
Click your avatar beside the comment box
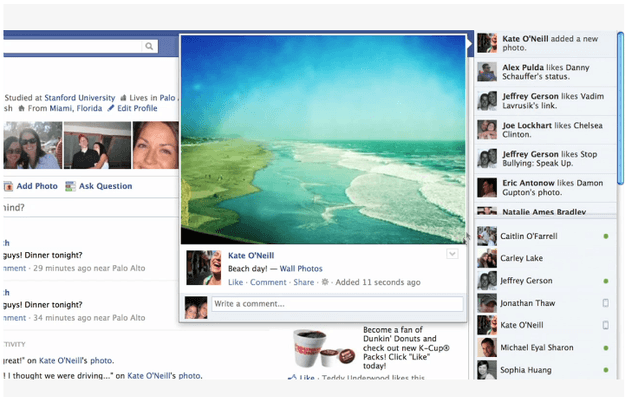[x=196, y=307]
